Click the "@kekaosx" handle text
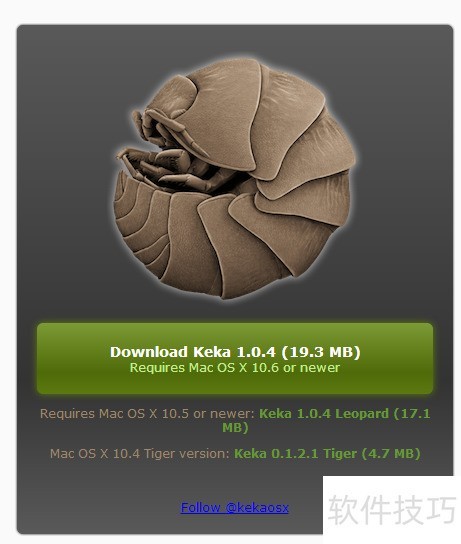 tap(257, 508)
